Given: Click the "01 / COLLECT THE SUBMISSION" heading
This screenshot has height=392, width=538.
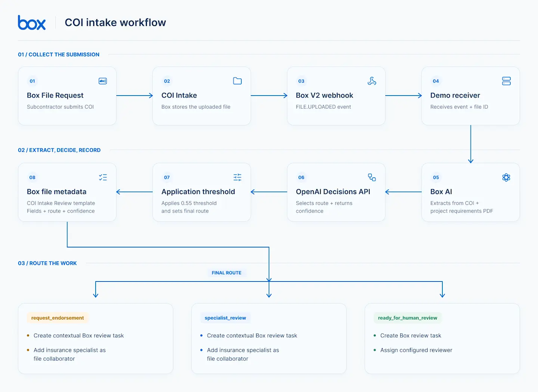Looking at the screenshot, I should pyautogui.click(x=59, y=54).
